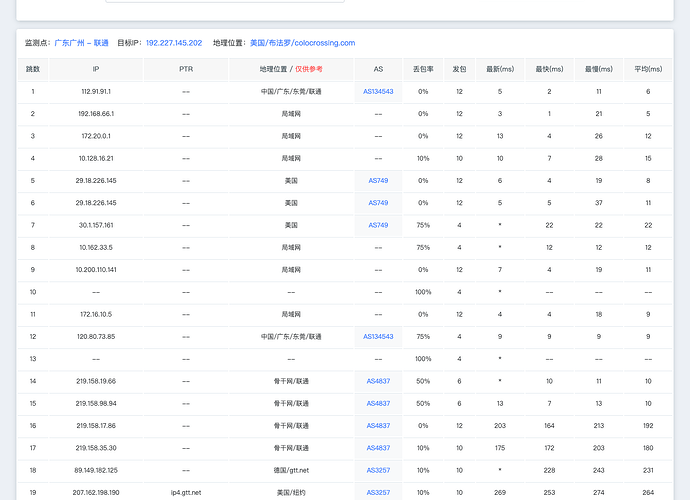
Task: Select IP cell 10.128.16.21
Action: point(96,158)
